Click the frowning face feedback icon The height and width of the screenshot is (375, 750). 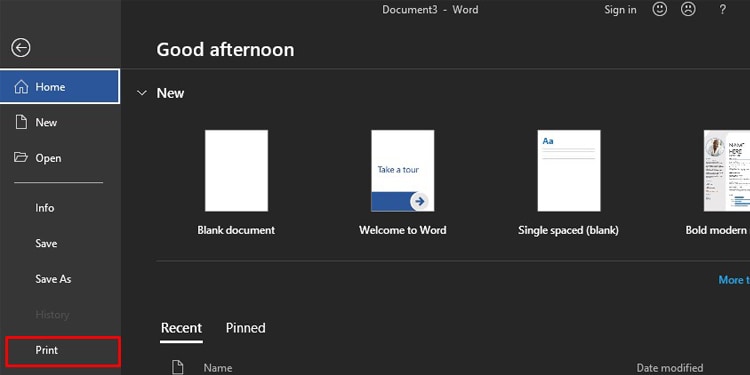[x=688, y=9]
